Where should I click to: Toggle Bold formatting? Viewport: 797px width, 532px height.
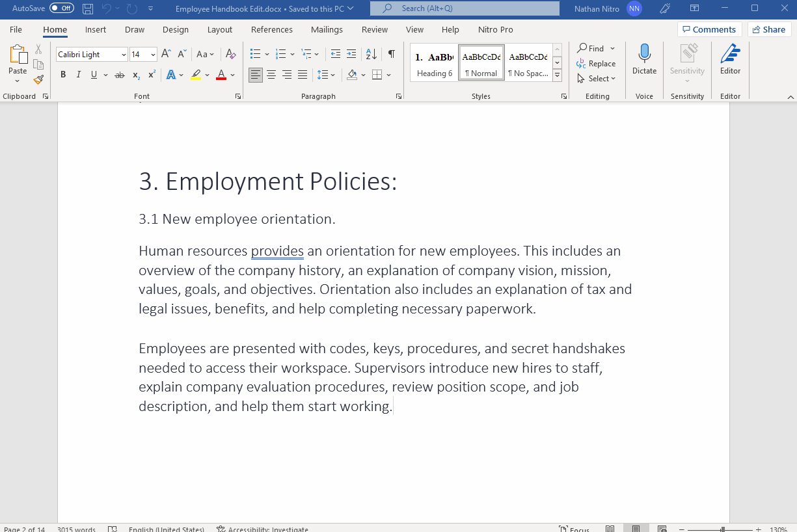63,75
